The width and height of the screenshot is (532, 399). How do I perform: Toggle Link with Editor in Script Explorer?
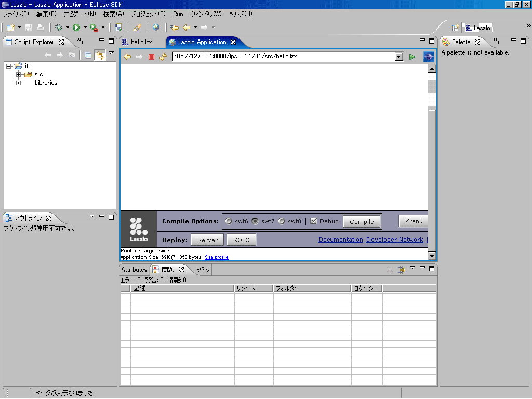(100, 55)
